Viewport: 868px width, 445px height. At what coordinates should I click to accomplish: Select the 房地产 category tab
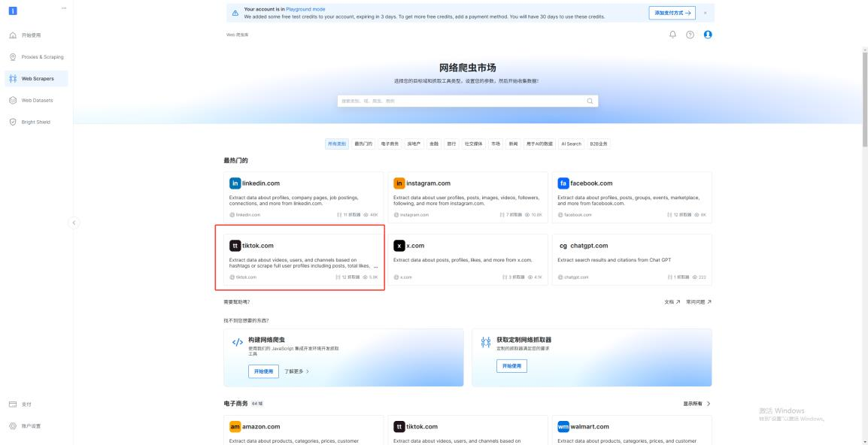coord(414,144)
